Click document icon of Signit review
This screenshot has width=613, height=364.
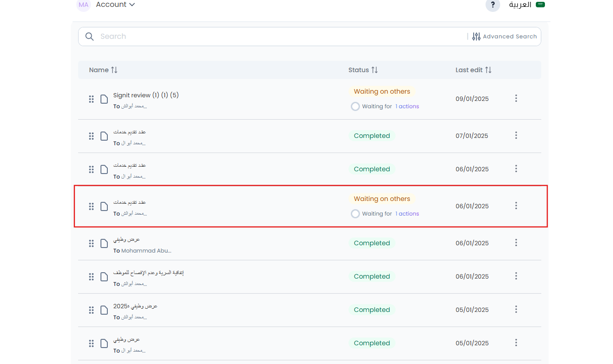[x=104, y=99]
